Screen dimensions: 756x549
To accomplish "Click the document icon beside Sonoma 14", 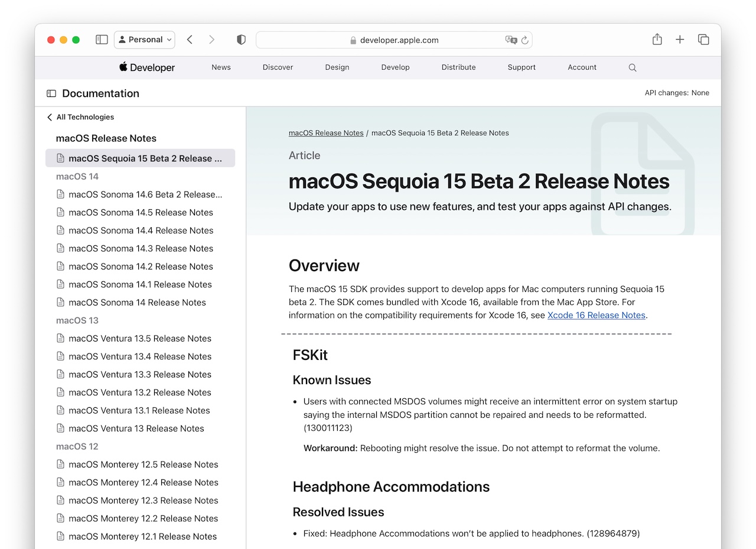I will [60, 303].
